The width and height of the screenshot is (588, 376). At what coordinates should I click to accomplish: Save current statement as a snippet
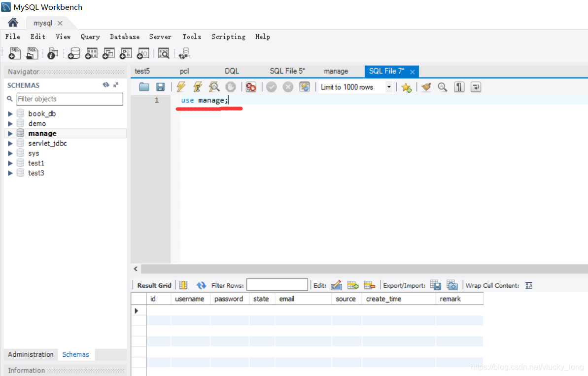pos(407,87)
